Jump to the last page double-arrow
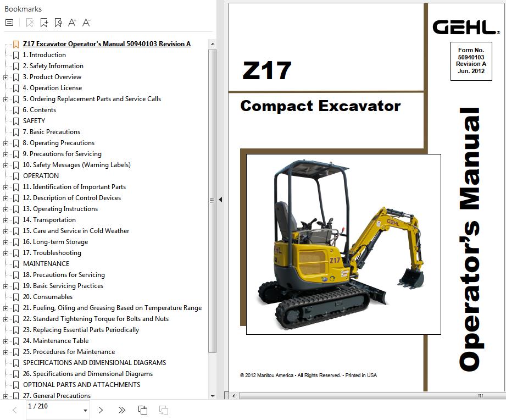The height and width of the screenshot is (420, 506). tap(121, 410)
